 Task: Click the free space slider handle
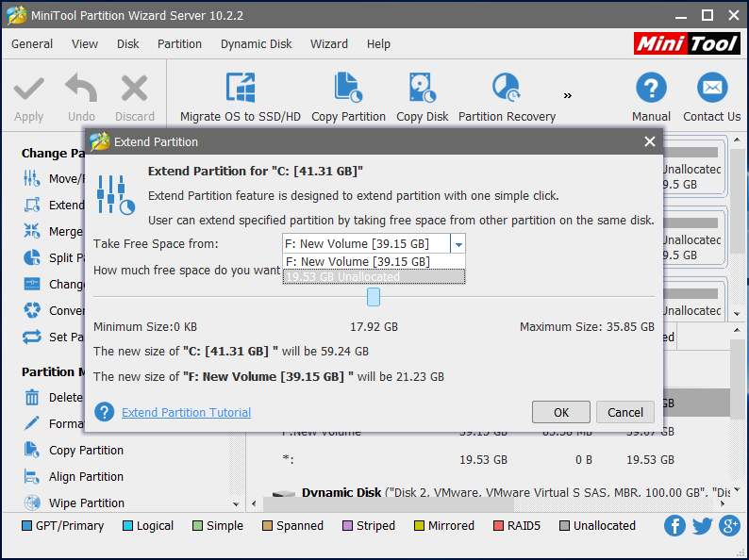(373, 297)
